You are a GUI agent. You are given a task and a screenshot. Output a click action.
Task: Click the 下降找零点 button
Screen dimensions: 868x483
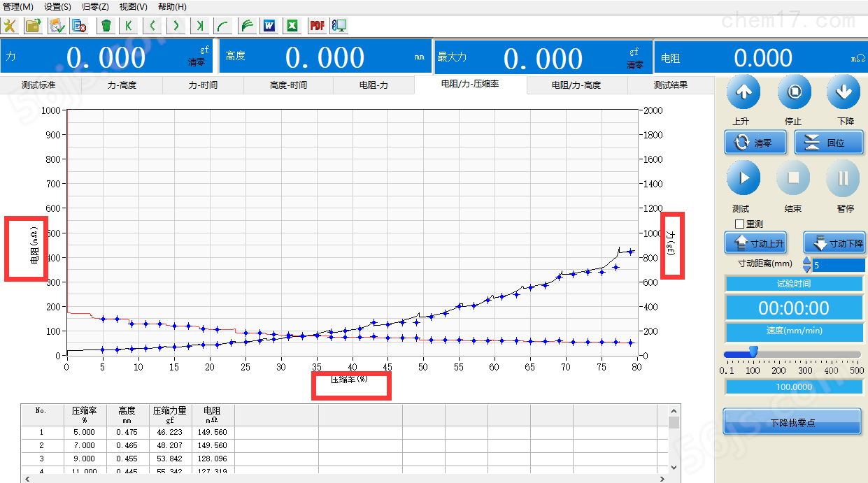pyautogui.click(x=792, y=422)
